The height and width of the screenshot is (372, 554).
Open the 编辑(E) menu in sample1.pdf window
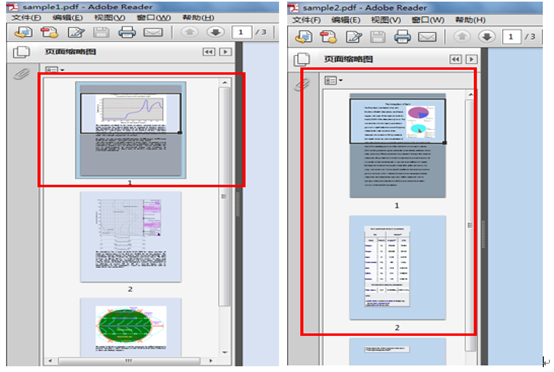(x=67, y=18)
